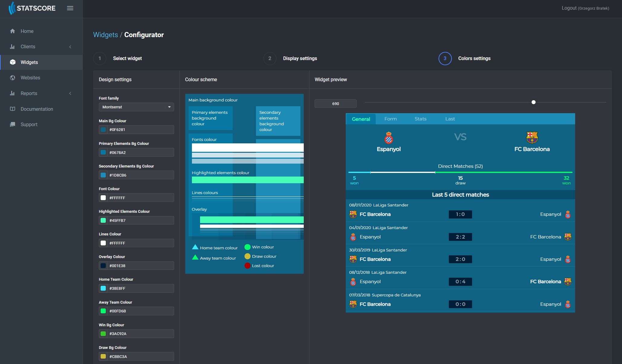
Task: Click the Documentation book icon
Action: [12, 109]
